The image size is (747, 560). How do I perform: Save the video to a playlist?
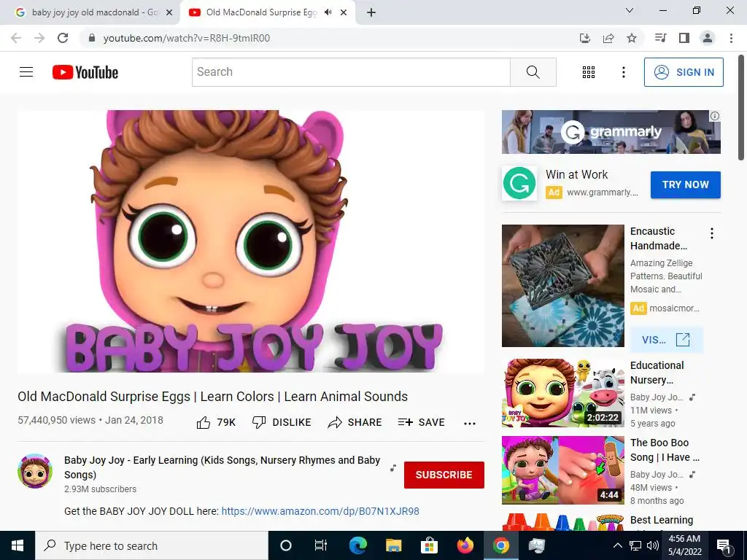pyautogui.click(x=421, y=422)
